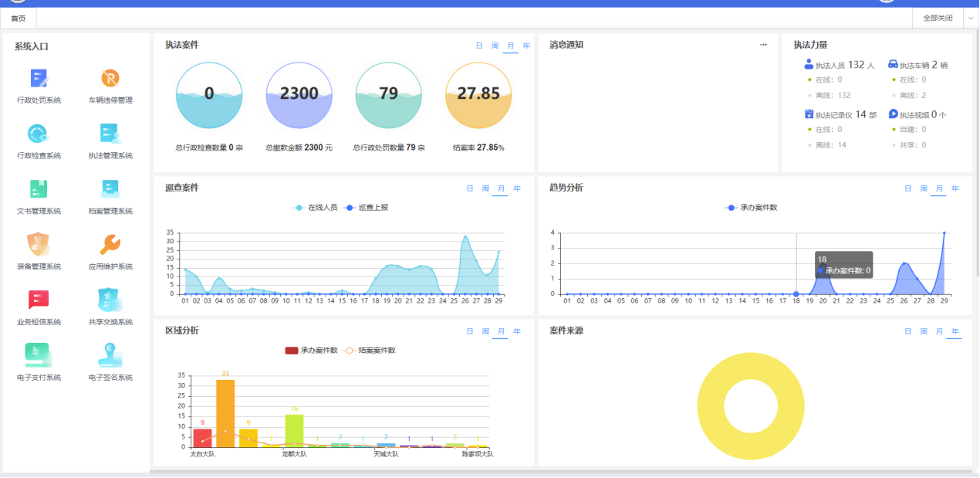The height and width of the screenshot is (478, 980).
Task: Open the 电子签名系统 stamp icon
Action: [x=110, y=356]
